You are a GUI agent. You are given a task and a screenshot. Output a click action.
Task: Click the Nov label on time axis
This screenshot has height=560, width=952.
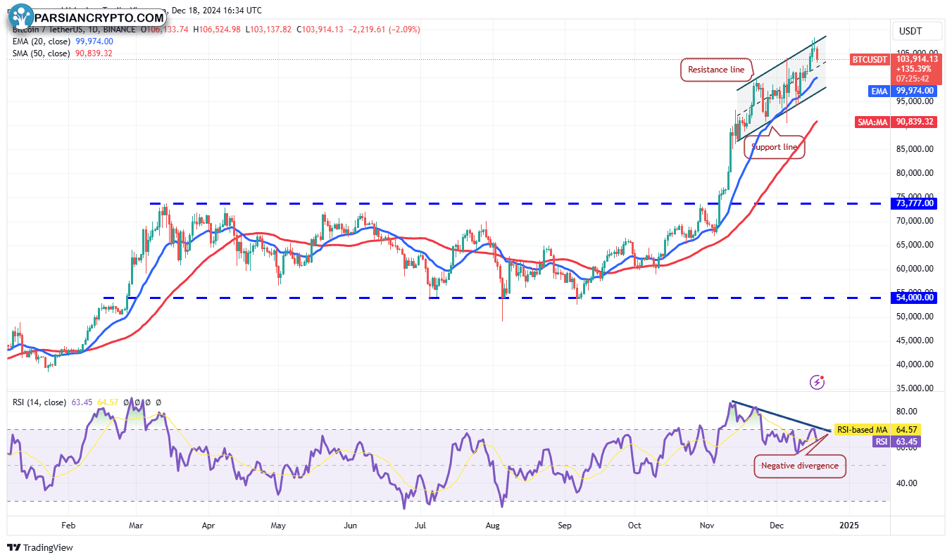[x=706, y=525]
